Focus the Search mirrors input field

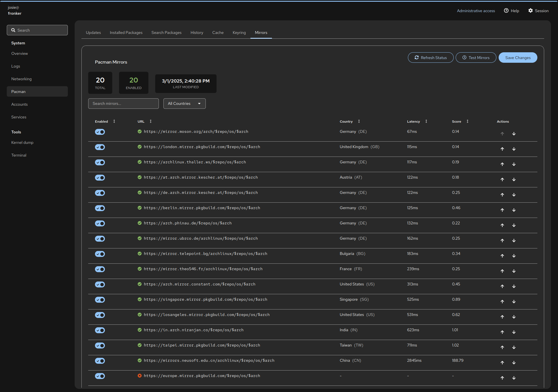[x=123, y=104]
